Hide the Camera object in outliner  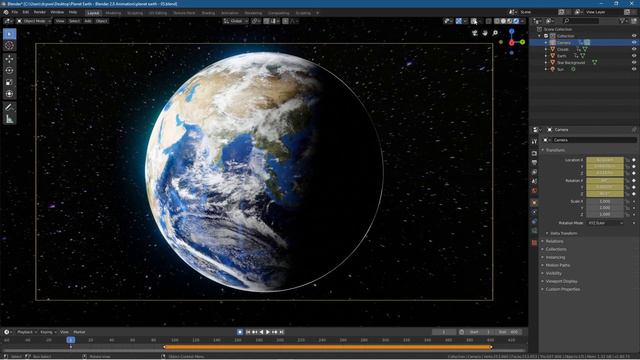(x=634, y=42)
